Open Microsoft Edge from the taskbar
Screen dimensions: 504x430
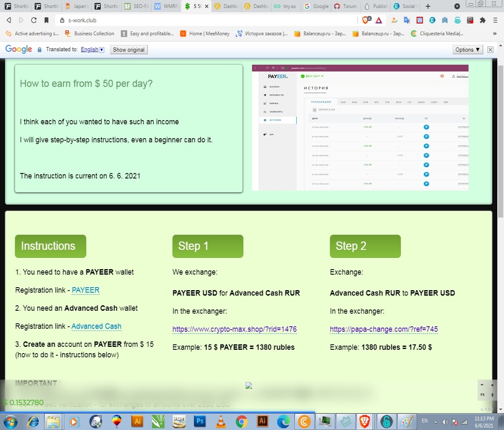tap(283, 421)
